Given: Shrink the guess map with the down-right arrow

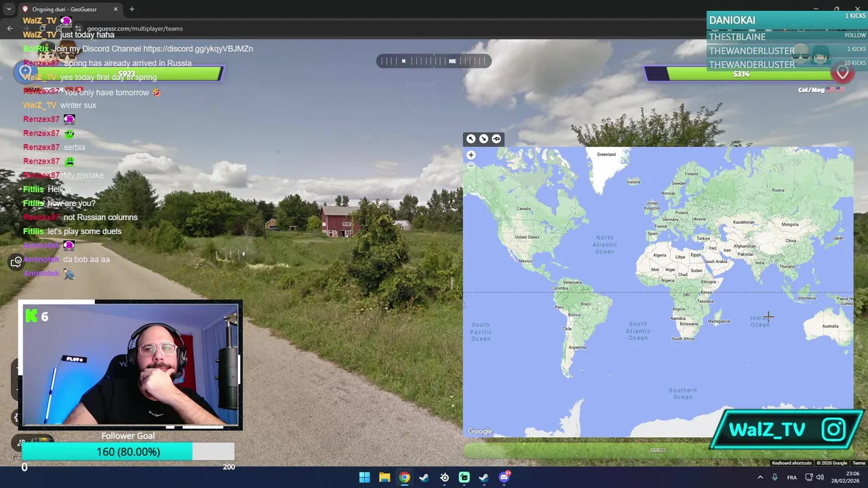Looking at the screenshot, I should pyautogui.click(x=484, y=139).
